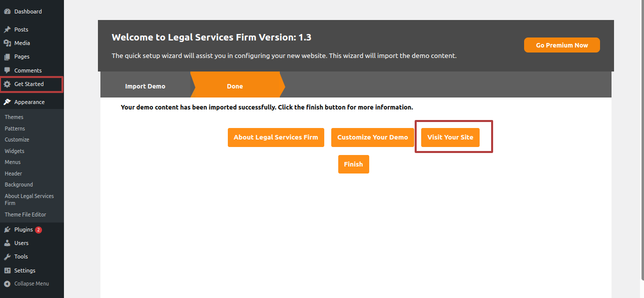Open Themes under Appearance
The image size is (644, 298).
click(x=14, y=117)
